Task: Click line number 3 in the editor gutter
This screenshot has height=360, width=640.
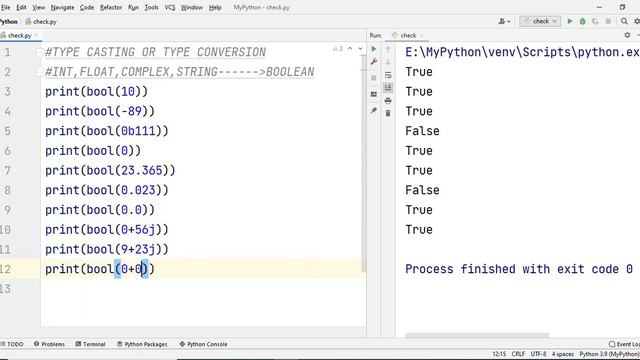Action: [7, 91]
